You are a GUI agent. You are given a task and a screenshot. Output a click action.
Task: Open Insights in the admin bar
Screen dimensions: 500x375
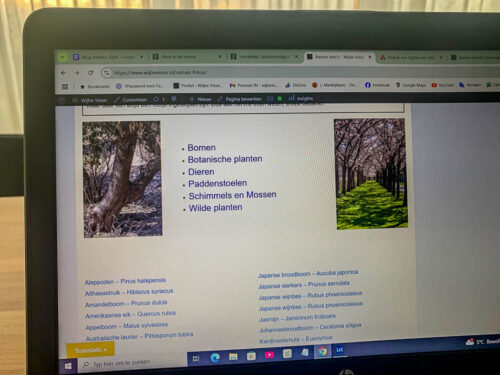click(301, 98)
